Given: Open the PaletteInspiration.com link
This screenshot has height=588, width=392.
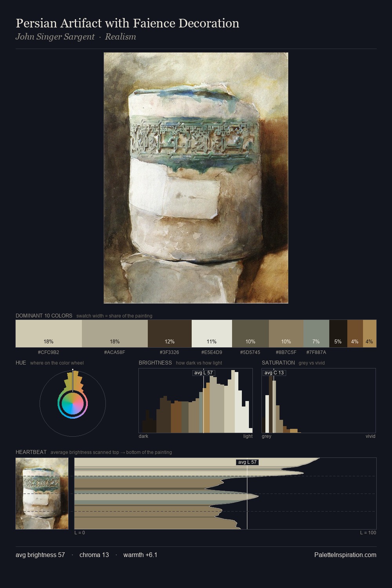Looking at the screenshot, I should click(345, 555).
